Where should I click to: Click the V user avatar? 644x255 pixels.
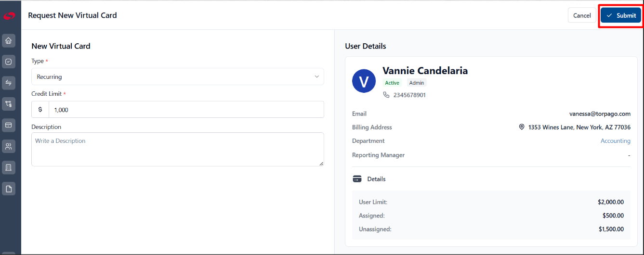pyautogui.click(x=364, y=81)
